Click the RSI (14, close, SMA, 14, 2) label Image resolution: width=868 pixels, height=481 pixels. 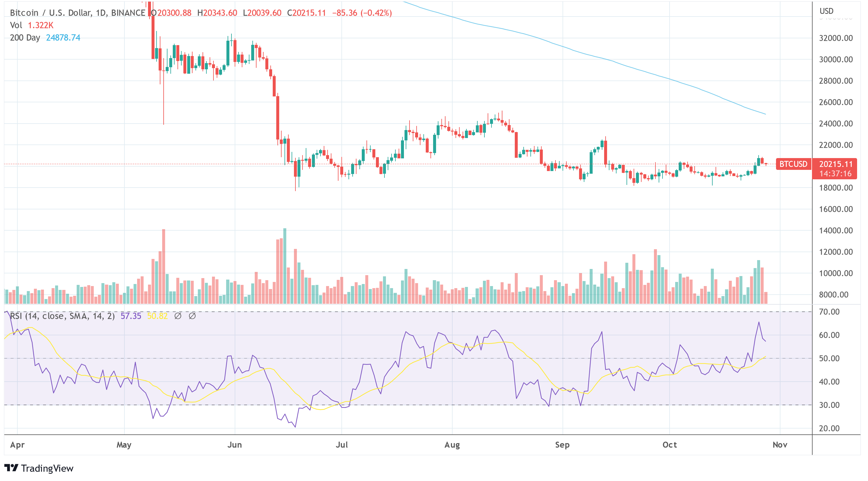(62, 316)
